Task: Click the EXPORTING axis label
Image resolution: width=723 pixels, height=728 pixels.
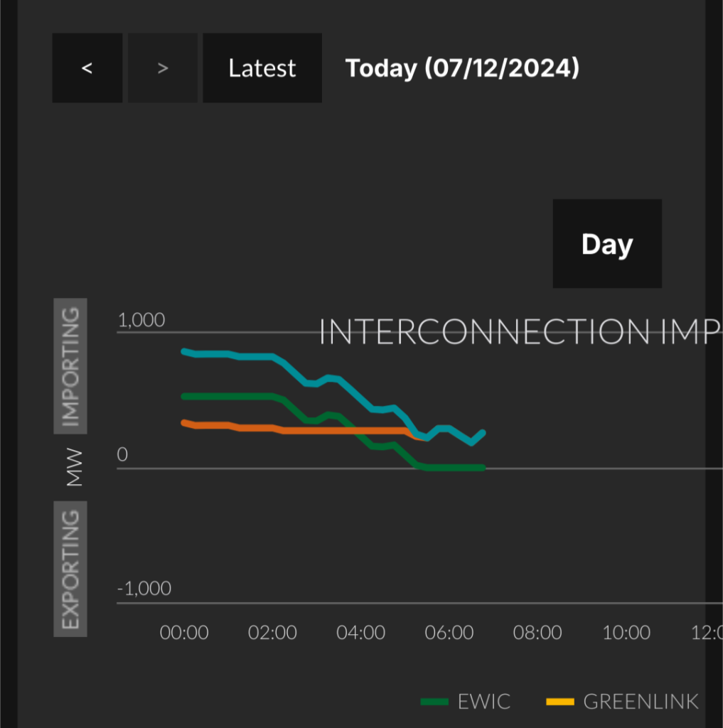Action: tap(70, 569)
